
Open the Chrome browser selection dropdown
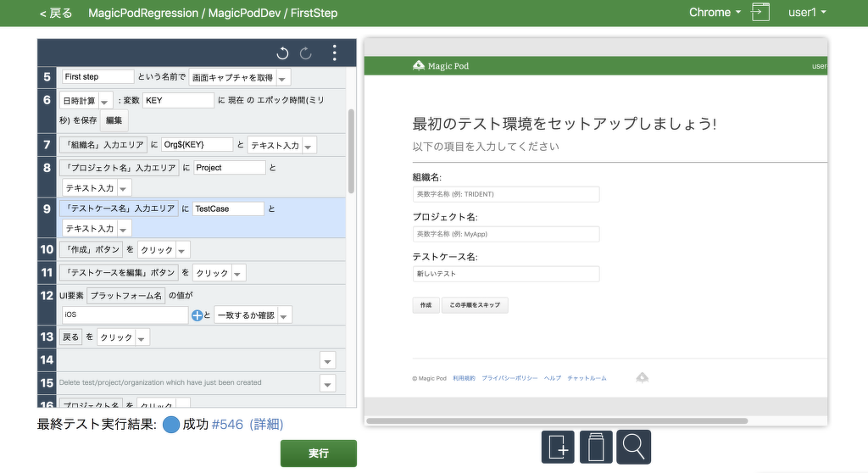tap(715, 13)
